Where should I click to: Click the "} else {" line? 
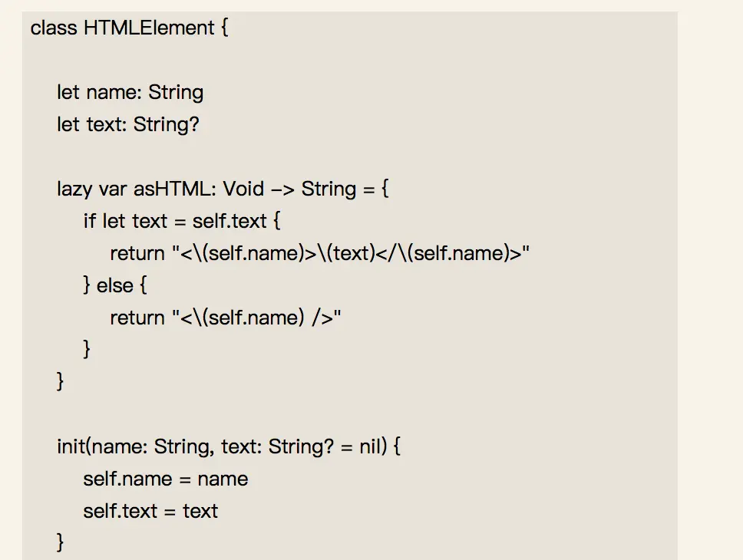pos(115,286)
